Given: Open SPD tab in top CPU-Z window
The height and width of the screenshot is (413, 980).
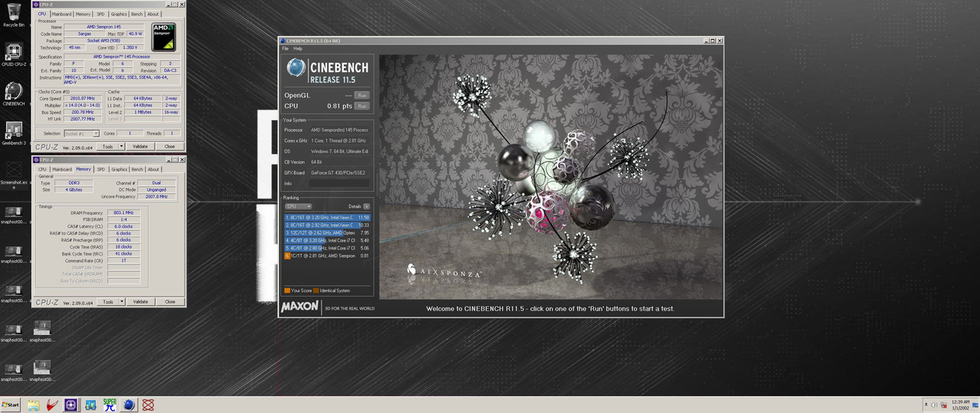Looking at the screenshot, I should coord(100,14).
